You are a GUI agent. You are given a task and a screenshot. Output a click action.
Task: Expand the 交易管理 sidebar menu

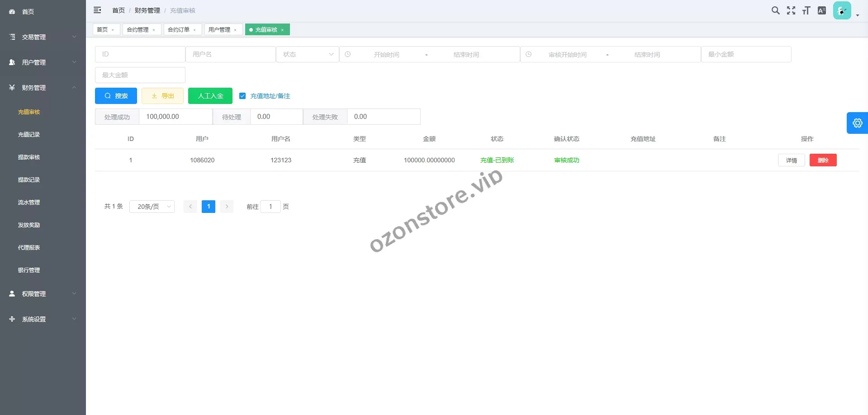(43, 37)
